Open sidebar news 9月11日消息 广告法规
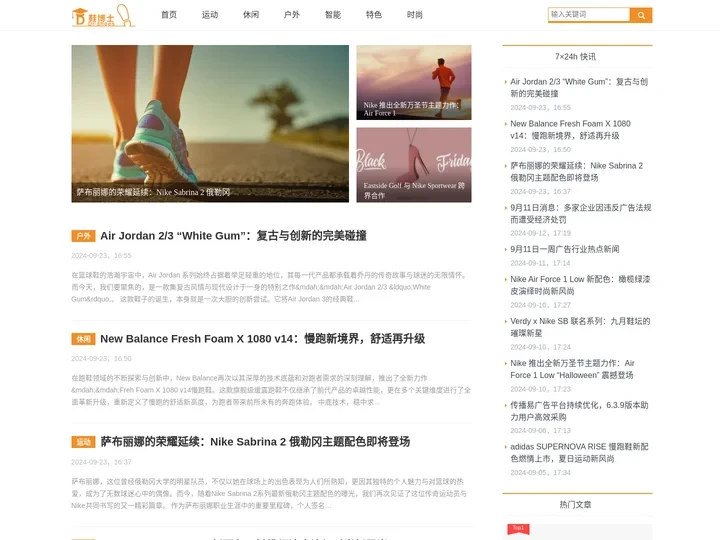The image size is (720, 540). [580, 214]
